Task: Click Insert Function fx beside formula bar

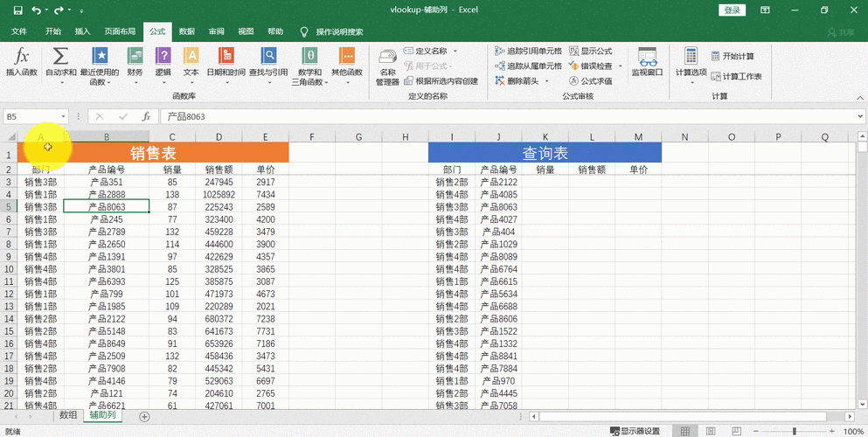Action: [146, 117]
